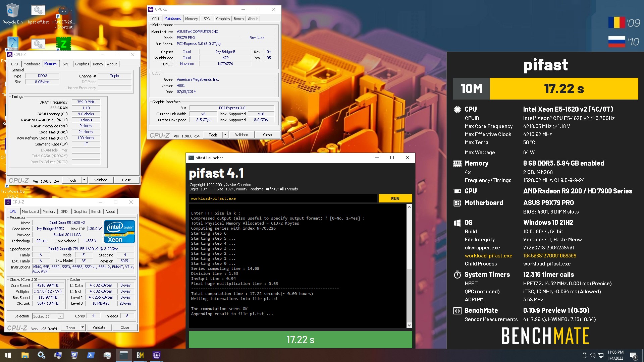Expand the Tools dropdown arrow in CPU-tab CPU-Z window
This screenshot has height=362, width=644.
[83, 327]
